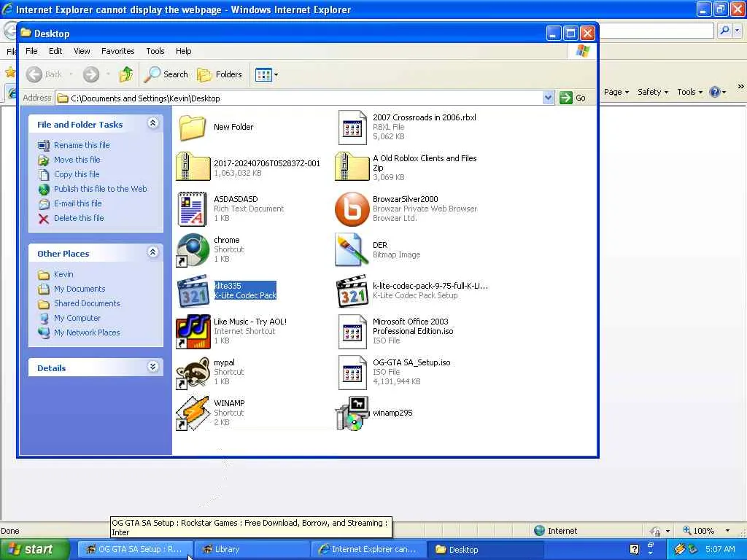Image resolution: width=747 pixels, height=560 pixels.
Task: Click the Up folder toolbar icon
Action: tap(126, 74)
